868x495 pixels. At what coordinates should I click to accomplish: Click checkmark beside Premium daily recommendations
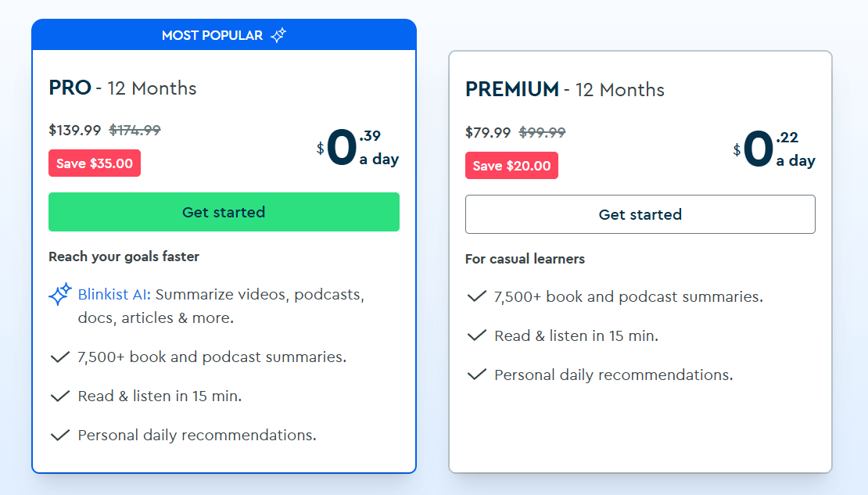click(476, 375)
